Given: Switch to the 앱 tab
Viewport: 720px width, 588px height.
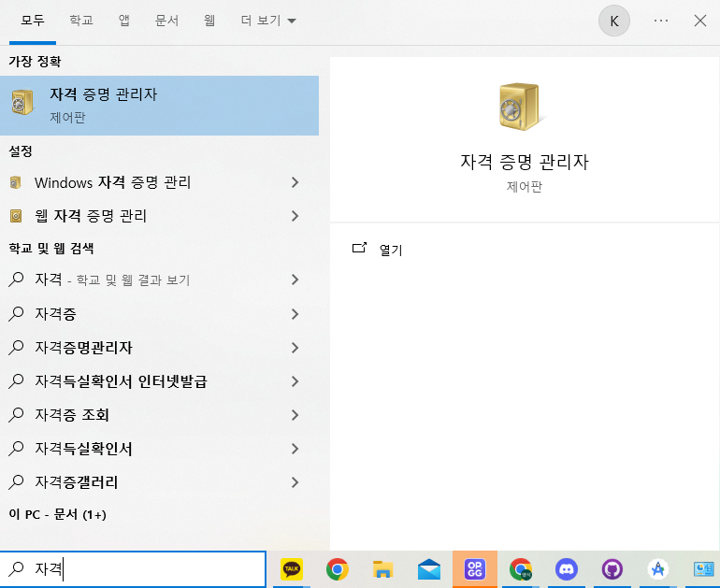Looking at the screenshot, I should coord(124,21).
